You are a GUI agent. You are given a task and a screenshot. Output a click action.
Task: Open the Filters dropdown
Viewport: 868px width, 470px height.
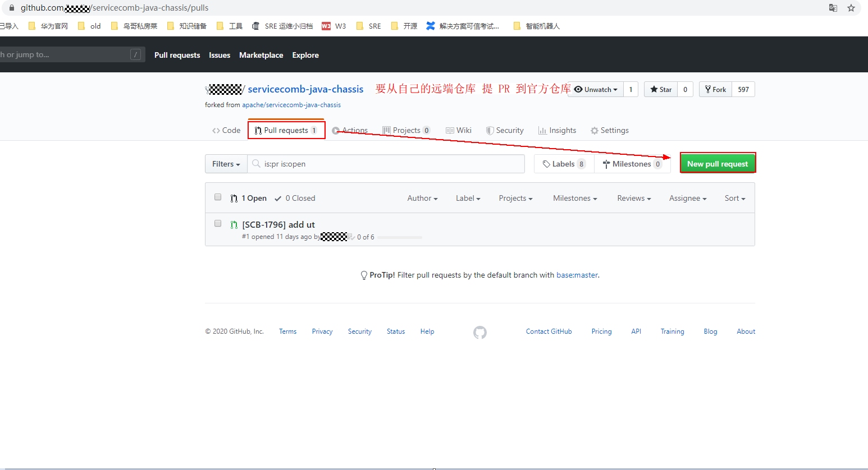click(226, 164)
